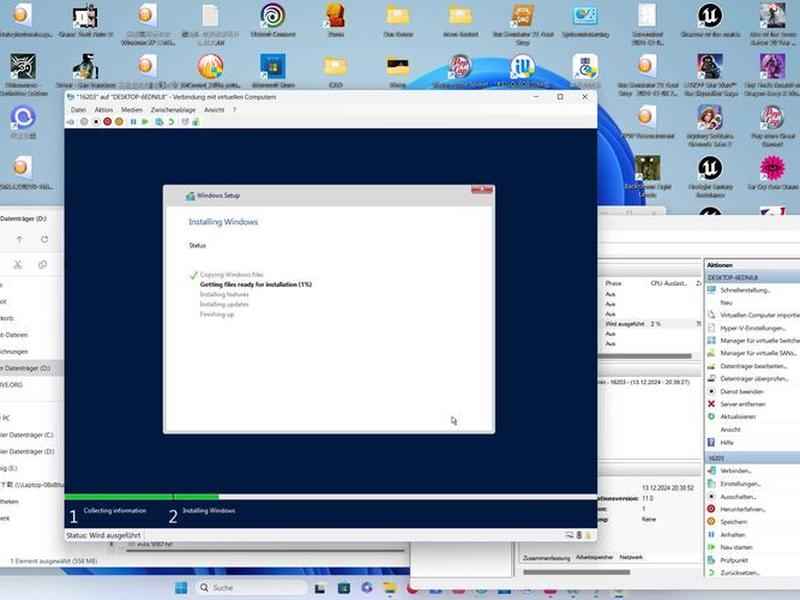Viewport: 800px width, 600px height.
Task: Click Server entfernen action
Action: (742, 404)
